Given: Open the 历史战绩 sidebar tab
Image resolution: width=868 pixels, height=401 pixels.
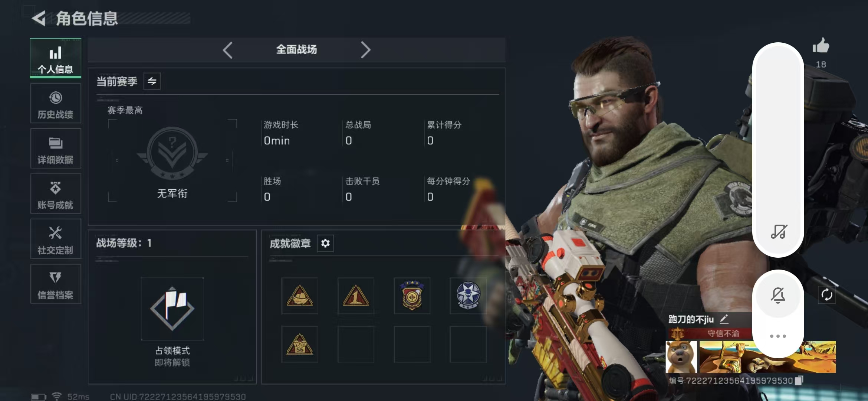Looking at the screenshot, I should [x=56, y=104].
